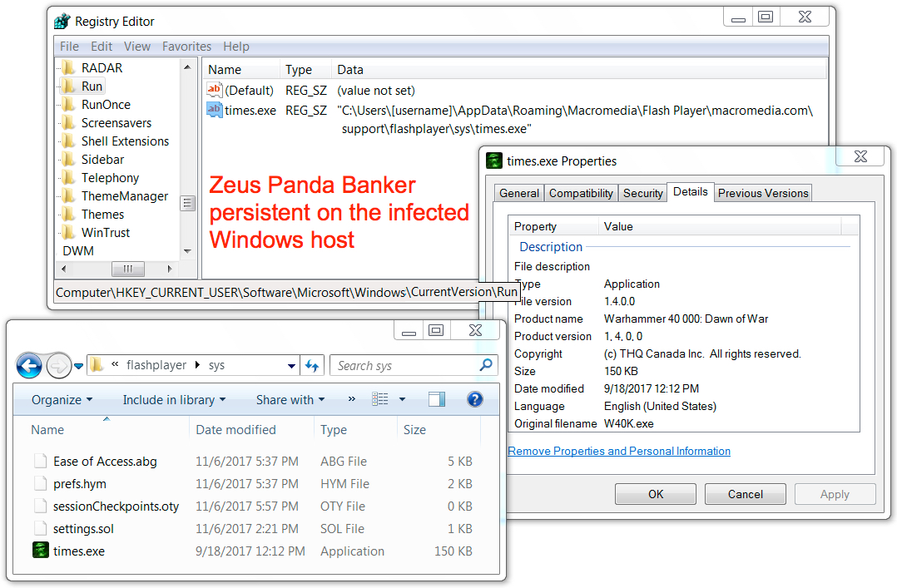The height and width of the screenshot is (588, 897).
Task: Show more toolbar commands chevron
Action: 352,399
